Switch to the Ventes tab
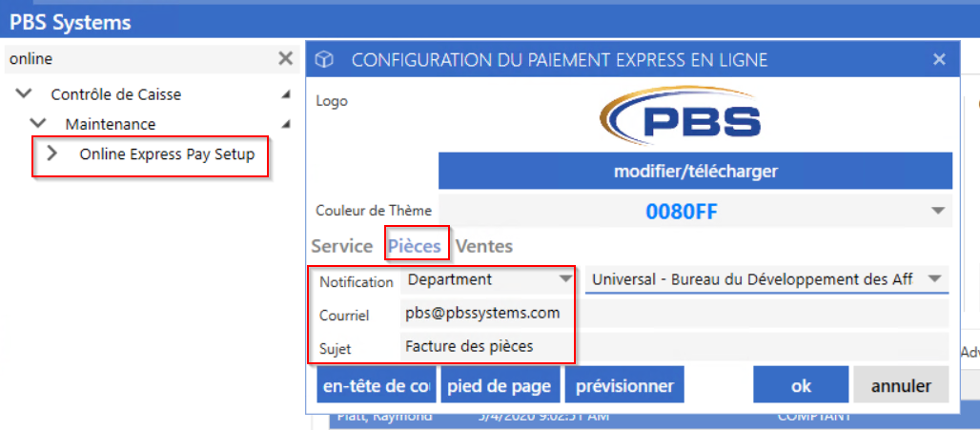This screenshot has width=980, height=430. (x=483, y=246)
